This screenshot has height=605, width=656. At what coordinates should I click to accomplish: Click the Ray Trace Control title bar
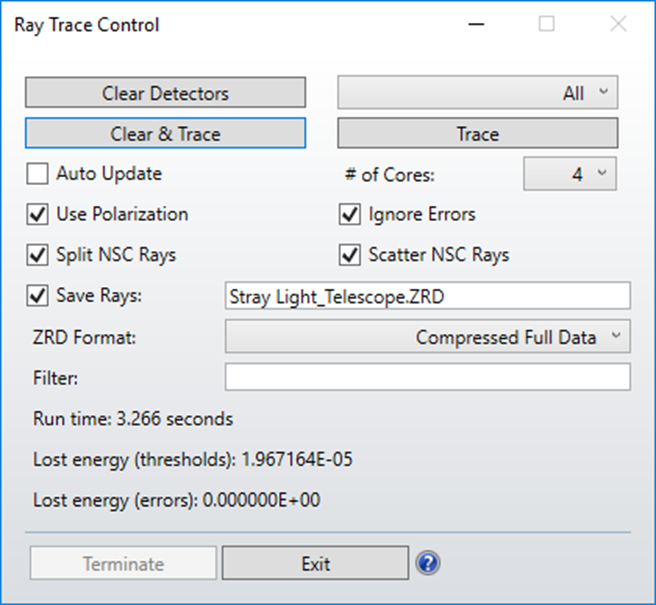(250, 25)
